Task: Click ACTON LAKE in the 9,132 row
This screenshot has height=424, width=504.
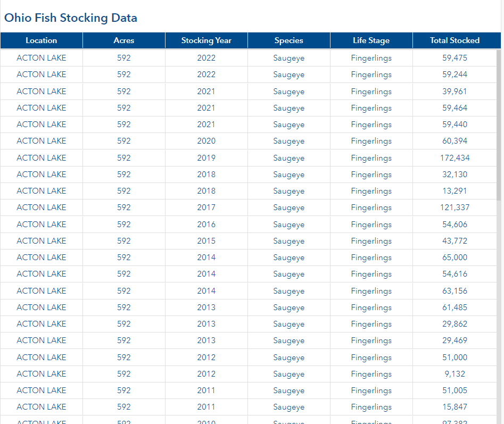Action: 42,374
